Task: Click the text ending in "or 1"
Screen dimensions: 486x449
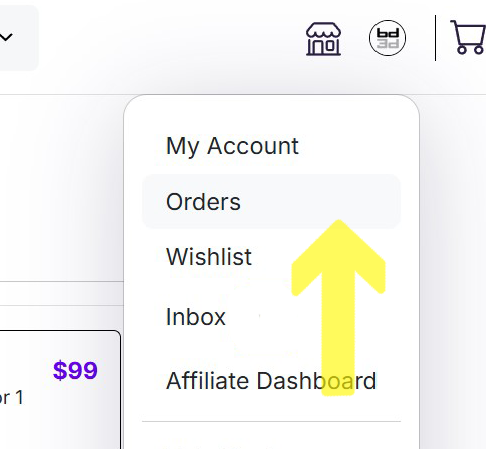Action: pos(11,398)
